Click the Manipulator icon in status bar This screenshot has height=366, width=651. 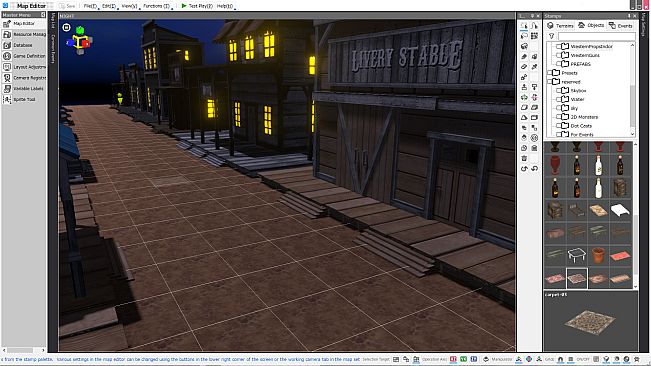click(486, 359)
